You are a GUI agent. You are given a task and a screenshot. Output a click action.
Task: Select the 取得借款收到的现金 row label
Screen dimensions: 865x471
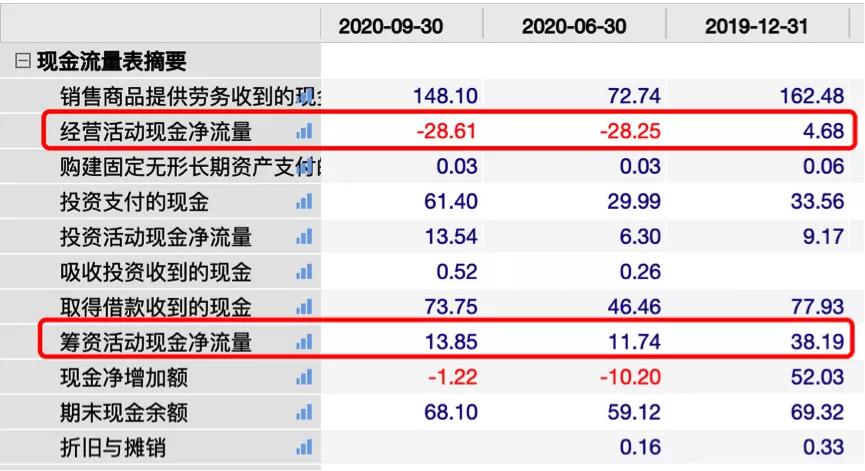click(156, 307)
